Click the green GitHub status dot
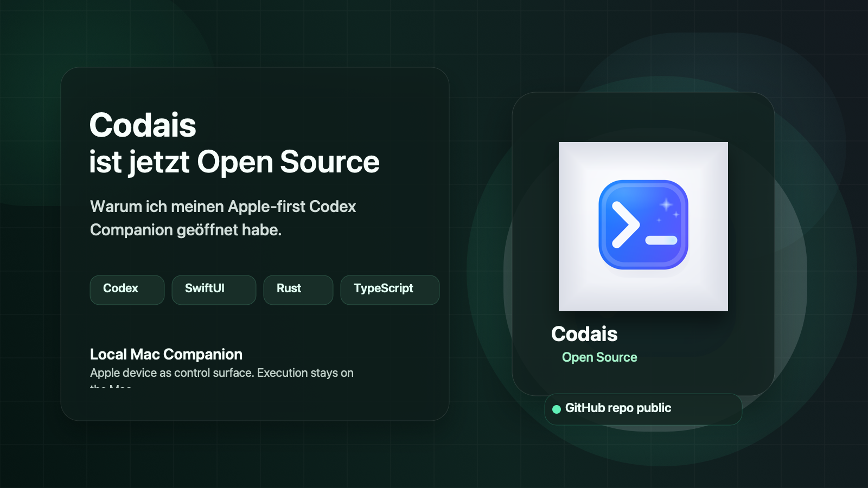Viewport: 868px width, 488px height. pyautogui.click(x=556, y=409)
